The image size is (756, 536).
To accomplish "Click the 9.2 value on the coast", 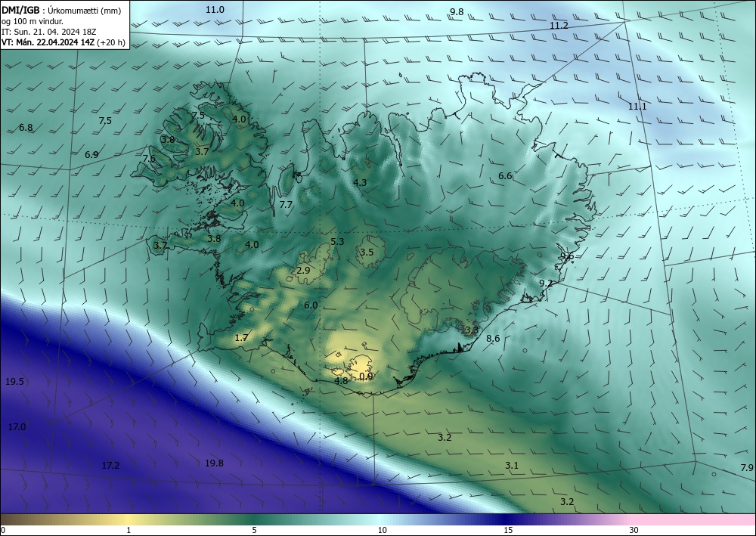I will click(546, 283).
